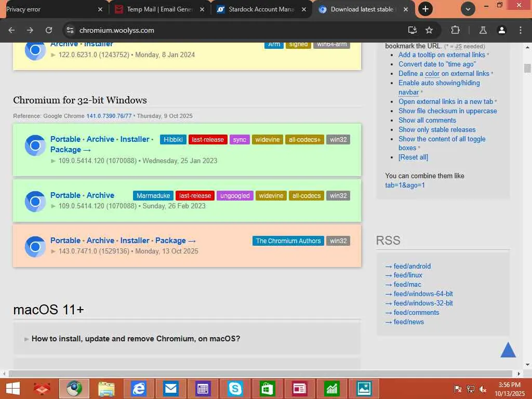Open File Explorer from the taskbar
The width and height of the screenshot is (532, 399).
pos(106,389)
